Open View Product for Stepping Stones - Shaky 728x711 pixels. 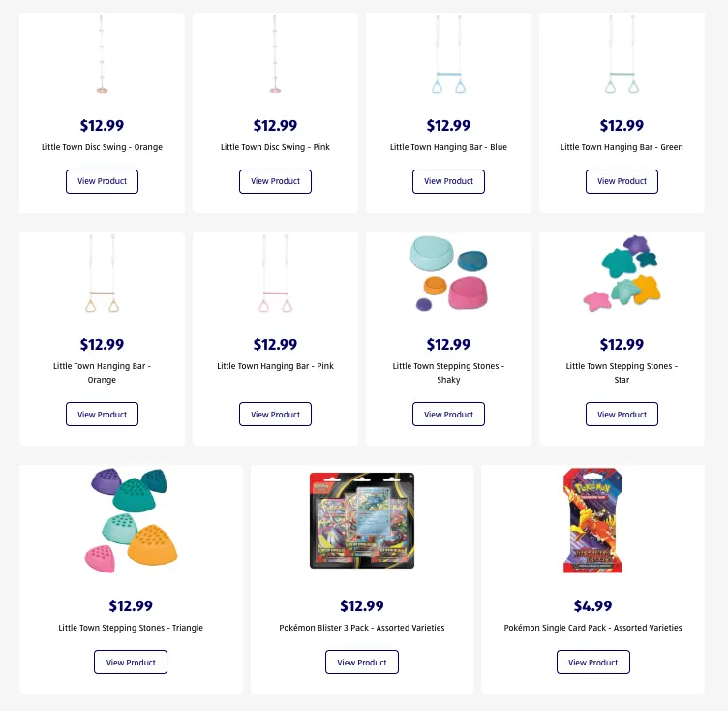tap(448, 415)
